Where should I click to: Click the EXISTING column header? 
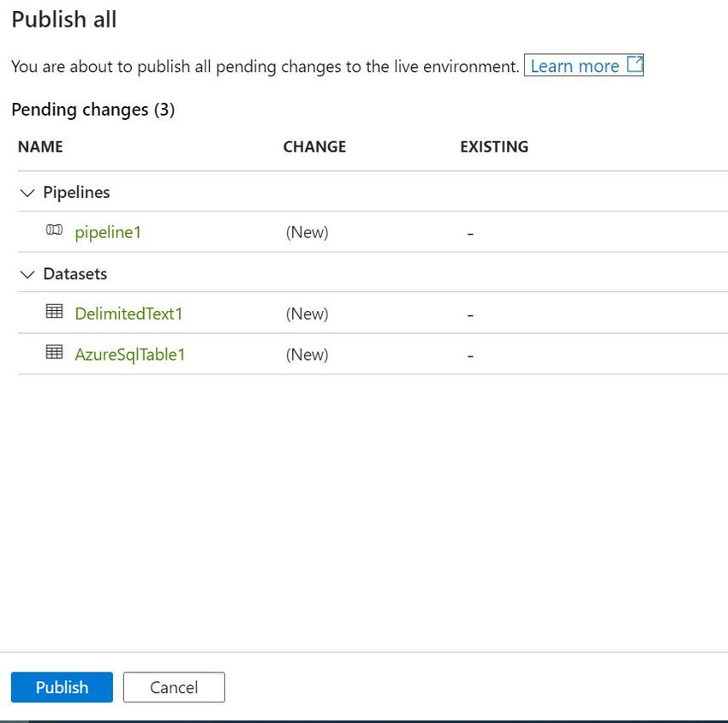pyautogui.click(x=494, y=146)
